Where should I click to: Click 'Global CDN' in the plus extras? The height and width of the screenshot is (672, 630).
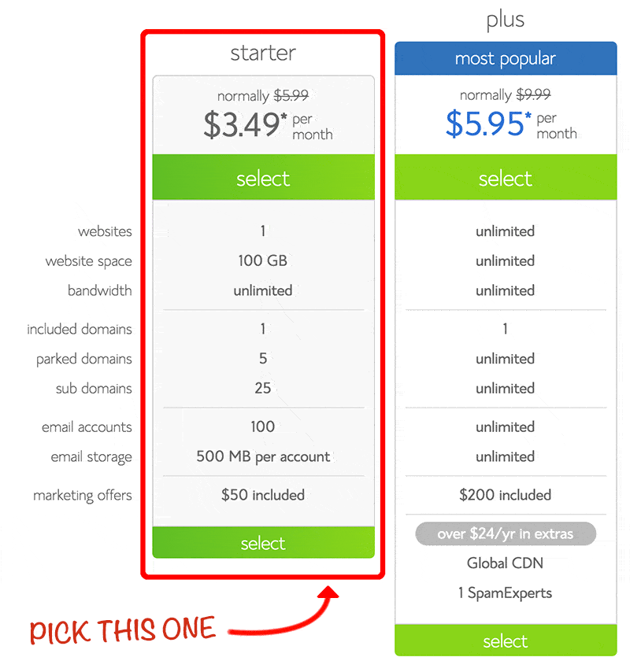click(x=506, y=563)
